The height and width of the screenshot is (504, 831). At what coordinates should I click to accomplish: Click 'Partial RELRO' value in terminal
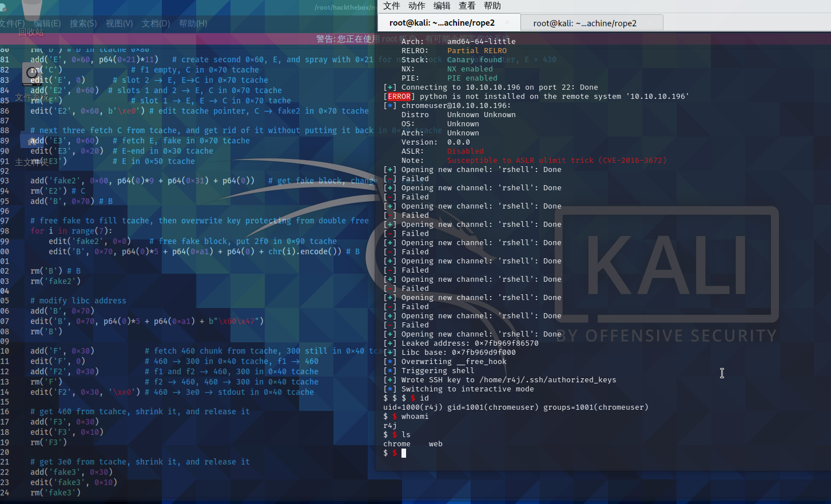pos(477,51)
